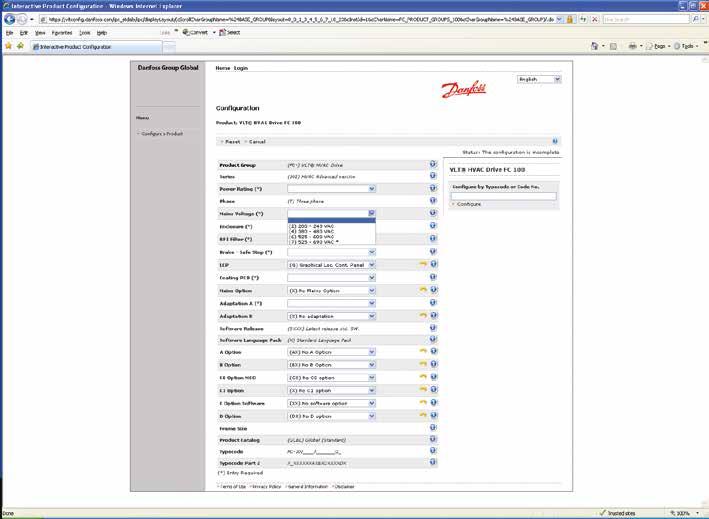Viewport: 709px width, 519px height.
Task: Click the info icon for Software Release
Action: (433, 328)
